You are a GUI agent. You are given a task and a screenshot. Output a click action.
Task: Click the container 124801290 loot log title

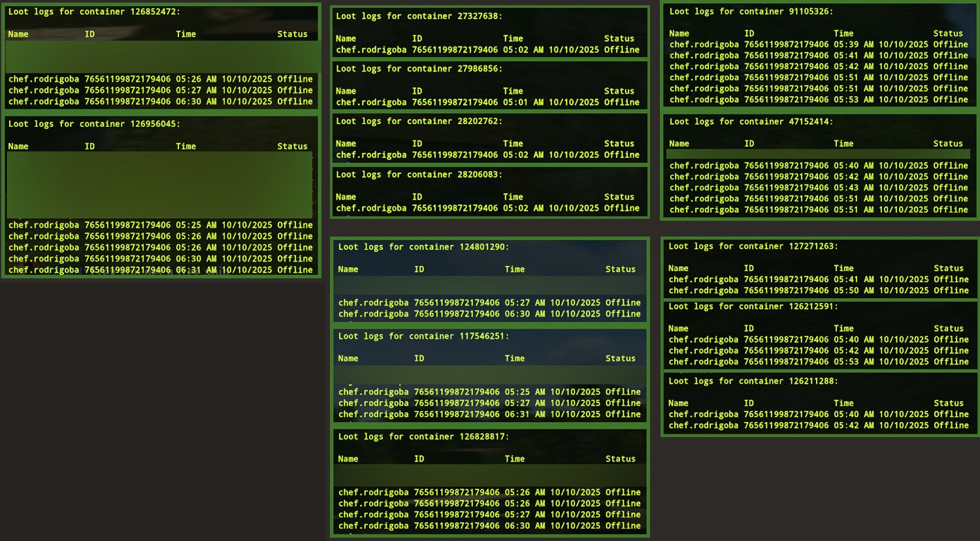click(x=423, y=247)
